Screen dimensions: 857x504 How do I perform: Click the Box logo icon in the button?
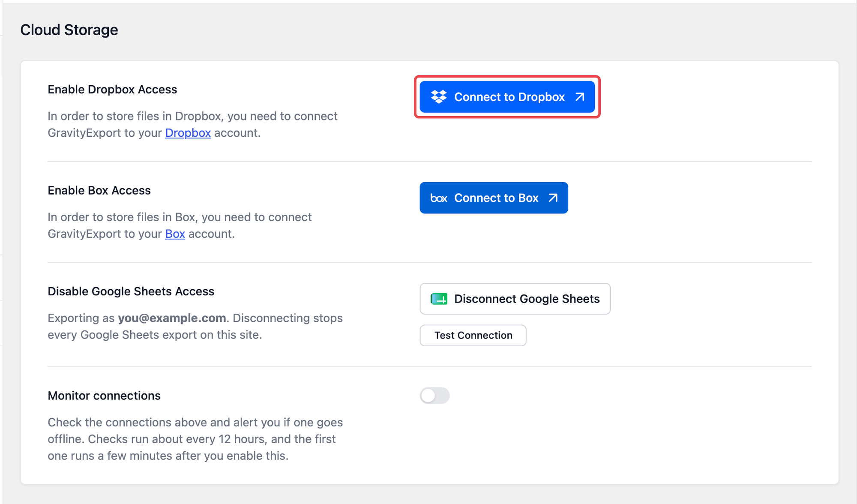tap(439, 198)
